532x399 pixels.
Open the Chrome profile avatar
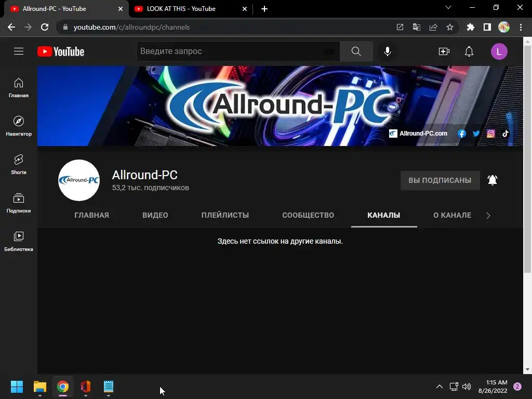504,27
